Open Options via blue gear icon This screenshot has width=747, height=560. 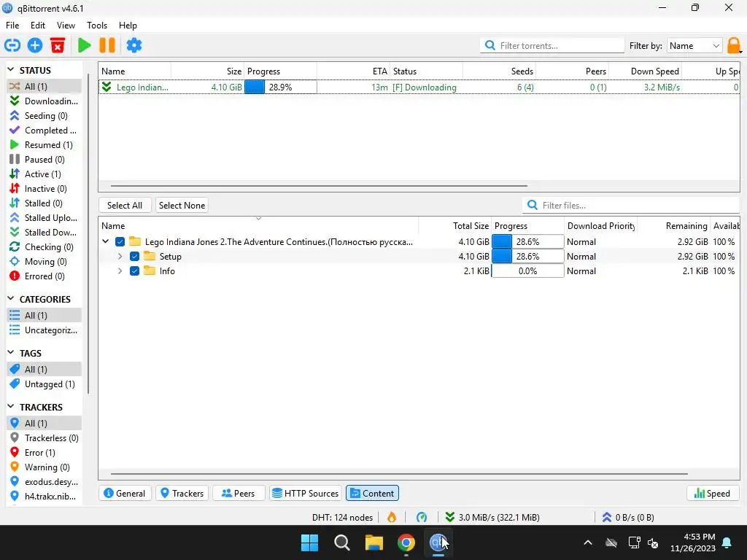[x=134, y=46]
